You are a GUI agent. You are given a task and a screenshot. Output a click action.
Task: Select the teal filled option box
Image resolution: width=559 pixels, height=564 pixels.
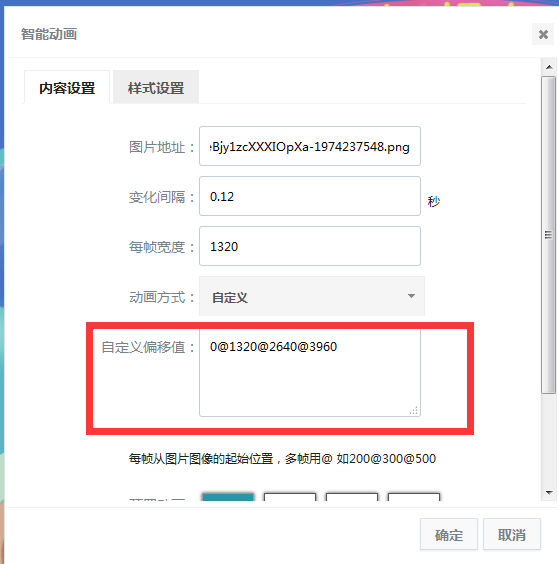click(x=228, y=497)
